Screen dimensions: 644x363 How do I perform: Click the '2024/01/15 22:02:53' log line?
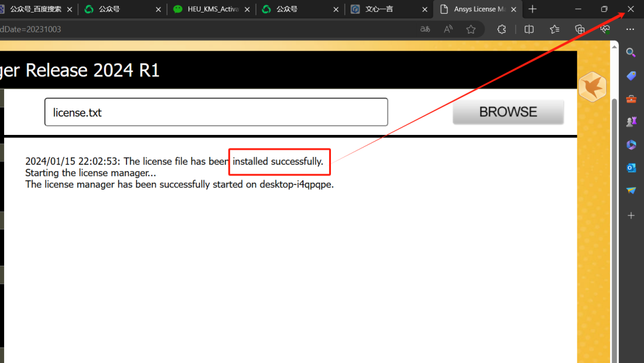[x=174, y=161]
